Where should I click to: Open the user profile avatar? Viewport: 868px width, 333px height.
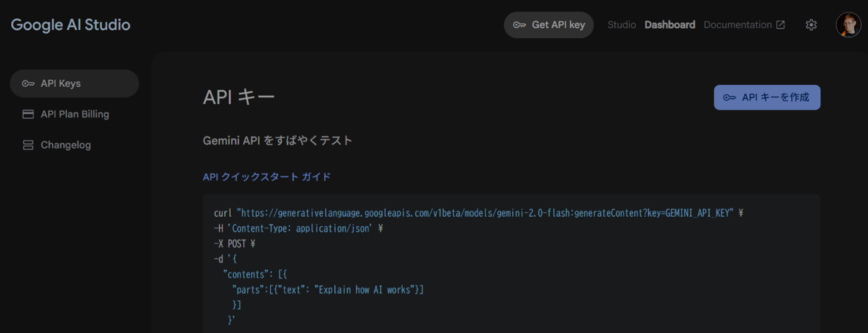click(x=848, y=25)
